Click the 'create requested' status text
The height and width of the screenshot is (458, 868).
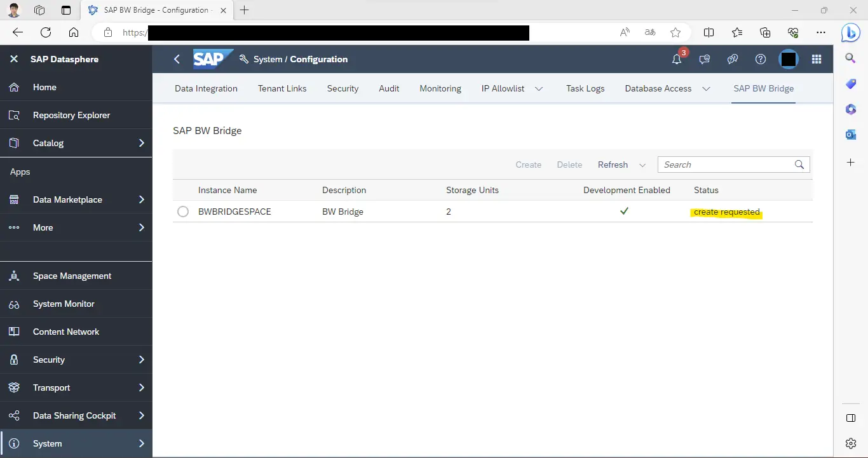point(727,212)
